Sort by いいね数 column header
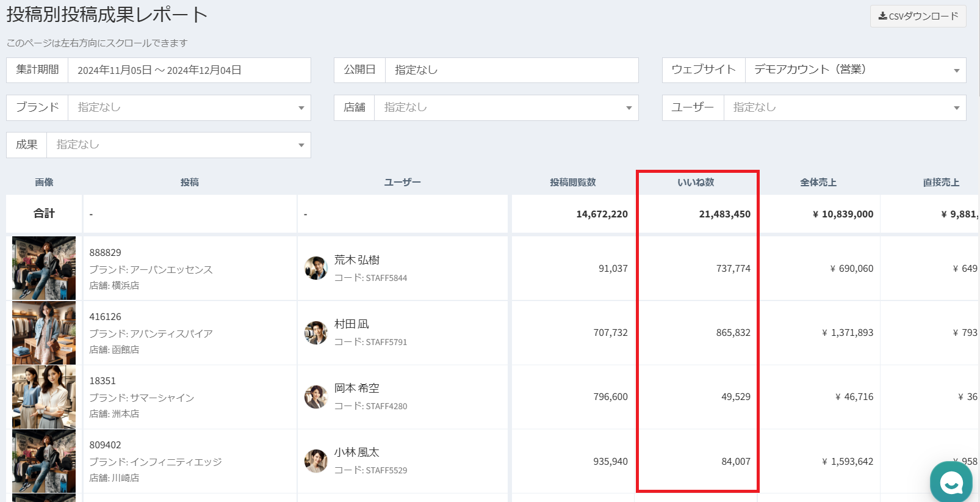Image resolution: width=980 pixels, height=502 pixels. [696, 182]
